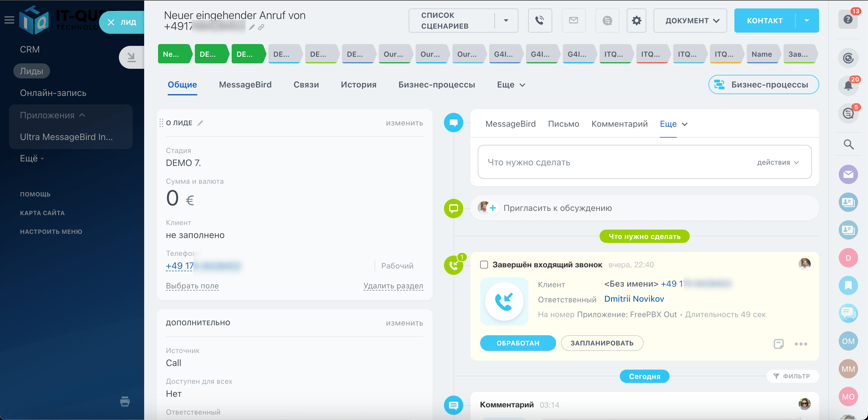
Task: Click the Dmitrii Novikov link
Action: (634, 299)
